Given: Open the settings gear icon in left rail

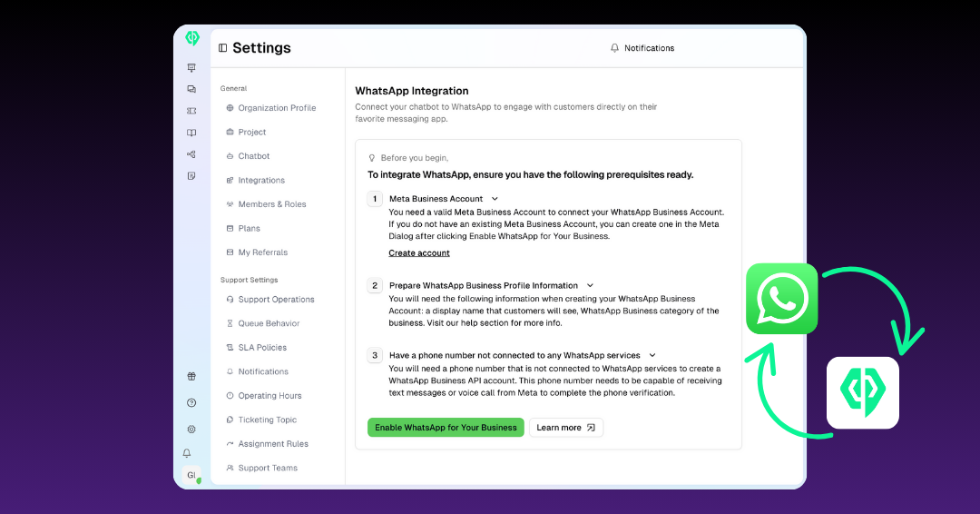Looking at the screenshot, I should 191,429.
